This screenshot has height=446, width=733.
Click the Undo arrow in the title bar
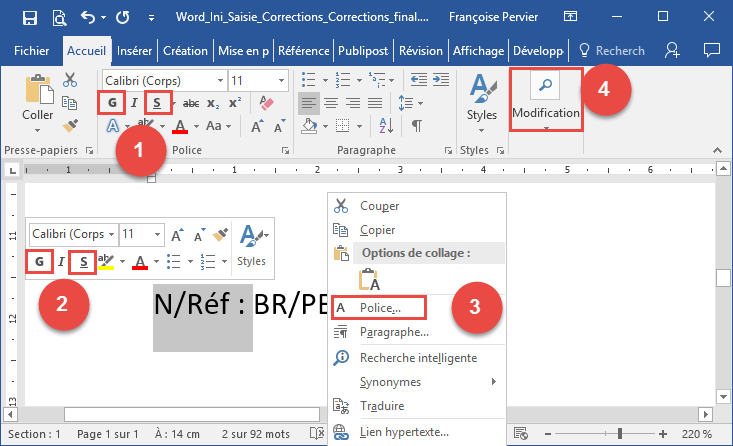point(88,17)
